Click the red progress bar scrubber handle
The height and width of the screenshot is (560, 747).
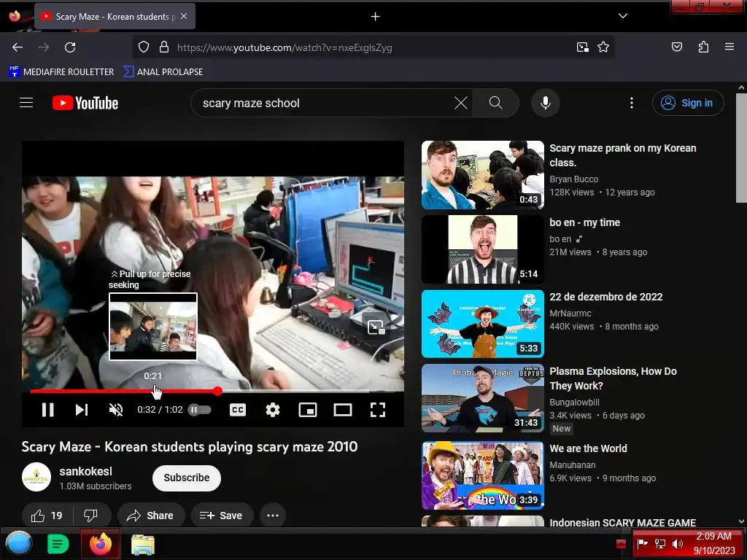point(217,391)
